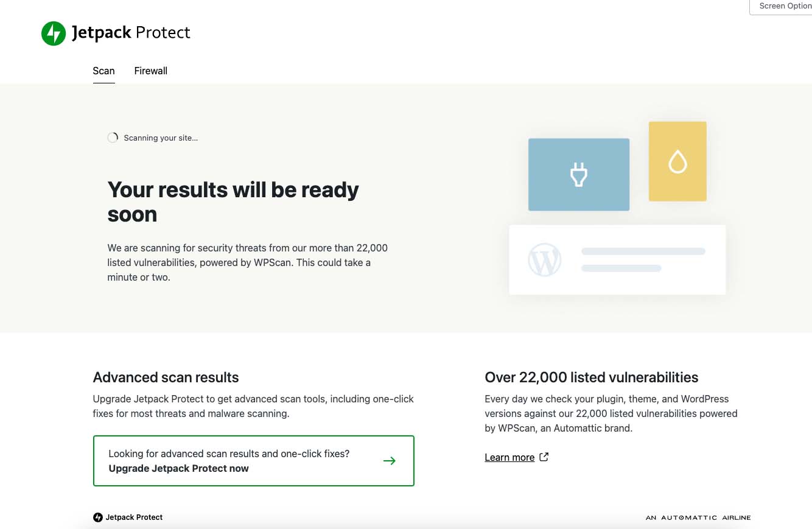Image resolution: width=812 pixels, height=529 pixels.
Task: Click the external link icon beside Learn more
Action: (x=544, y=457)
